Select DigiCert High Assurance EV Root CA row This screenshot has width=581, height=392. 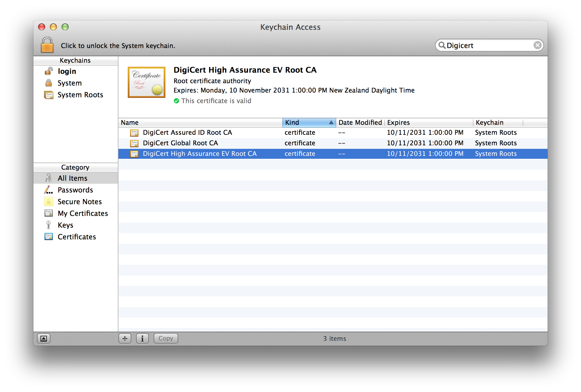pos(333,154)
